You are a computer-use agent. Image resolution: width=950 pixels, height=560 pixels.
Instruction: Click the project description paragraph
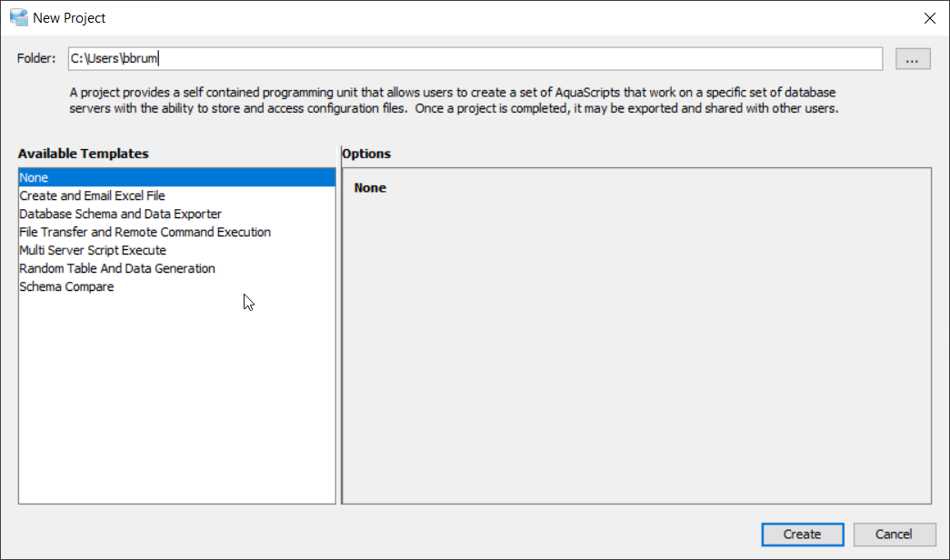tap(453, 100)
